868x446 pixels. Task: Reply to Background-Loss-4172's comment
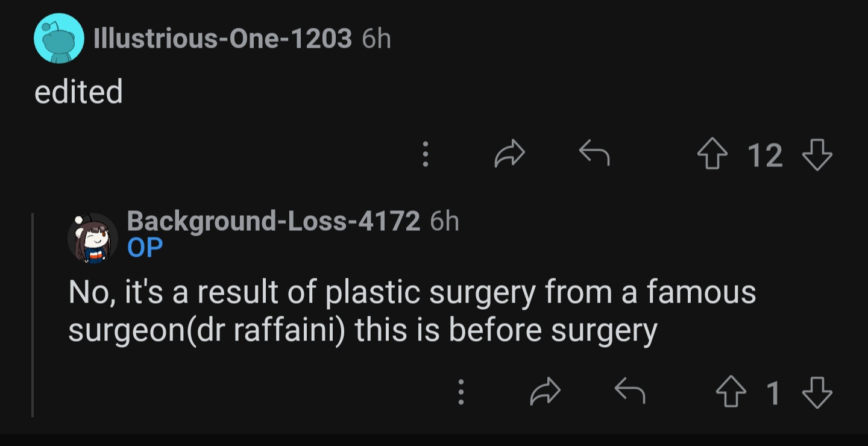tap(630, 392)
